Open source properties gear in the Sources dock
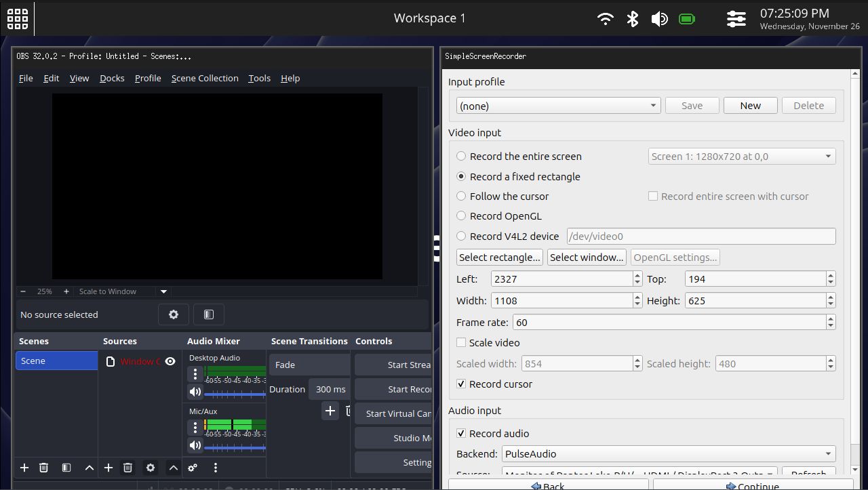 151,468
